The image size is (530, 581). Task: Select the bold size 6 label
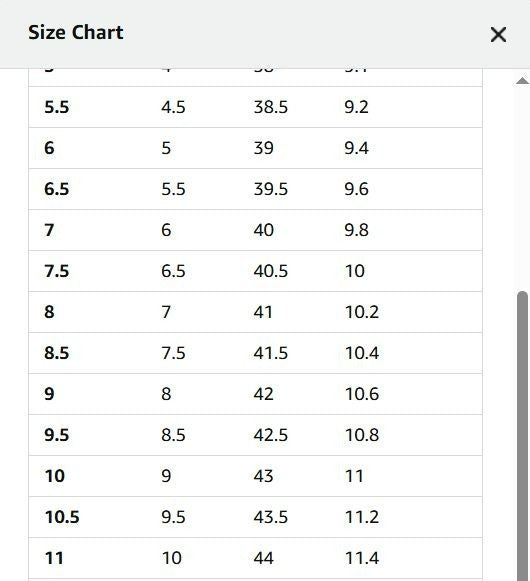click(49, 148)
